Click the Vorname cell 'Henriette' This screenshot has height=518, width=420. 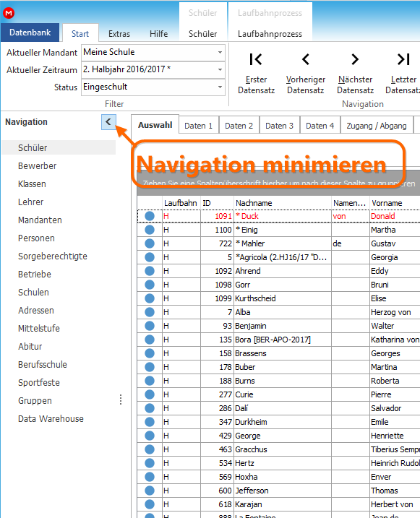tap(395, 436)
